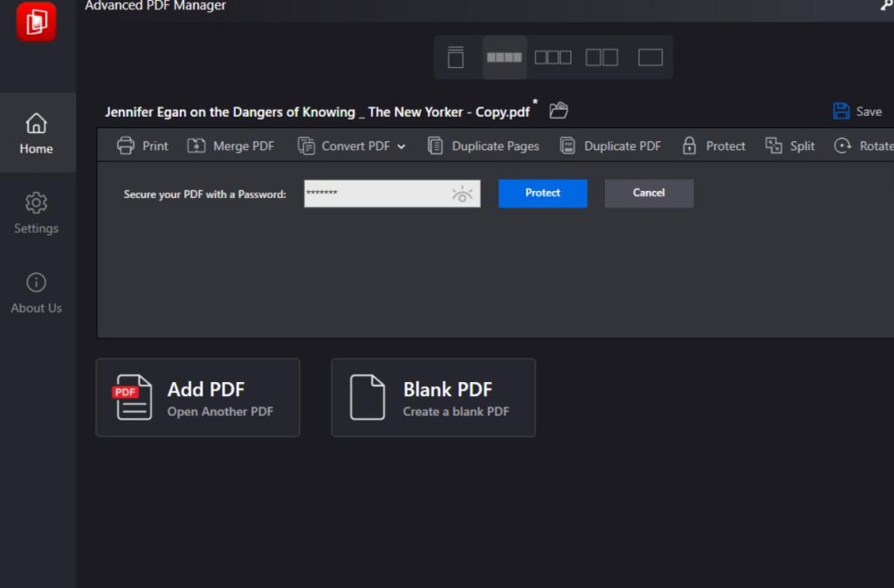
Task: Click the Protect lock toolbar item
Action: [713, 146]
